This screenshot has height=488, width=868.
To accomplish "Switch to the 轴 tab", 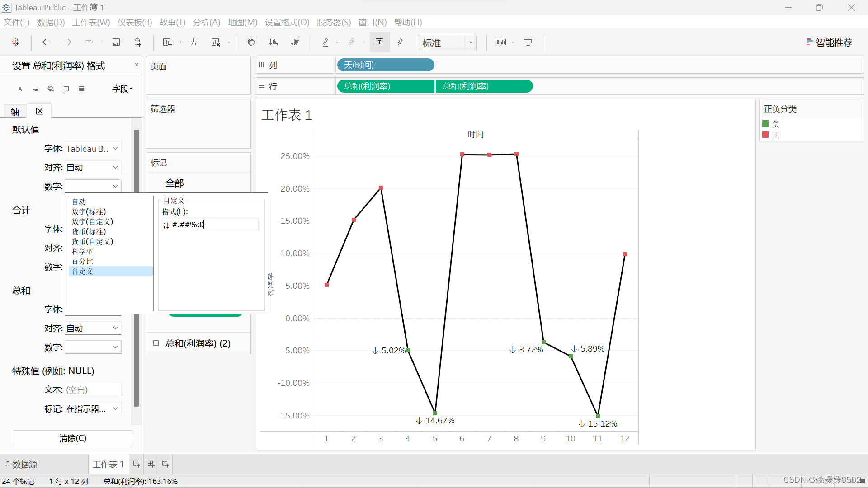I will coord(15,112).
